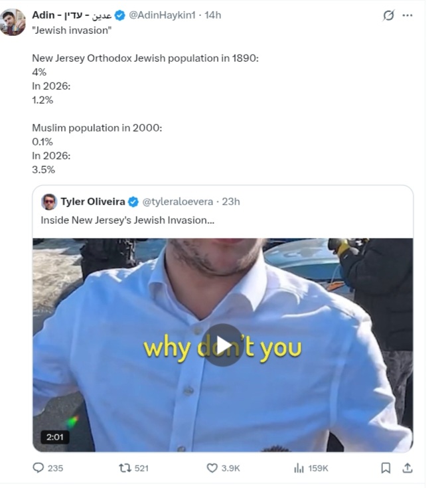Screen dimensions: 448x488
Task: Like the post with heart icon
Action: click(212, 468)
